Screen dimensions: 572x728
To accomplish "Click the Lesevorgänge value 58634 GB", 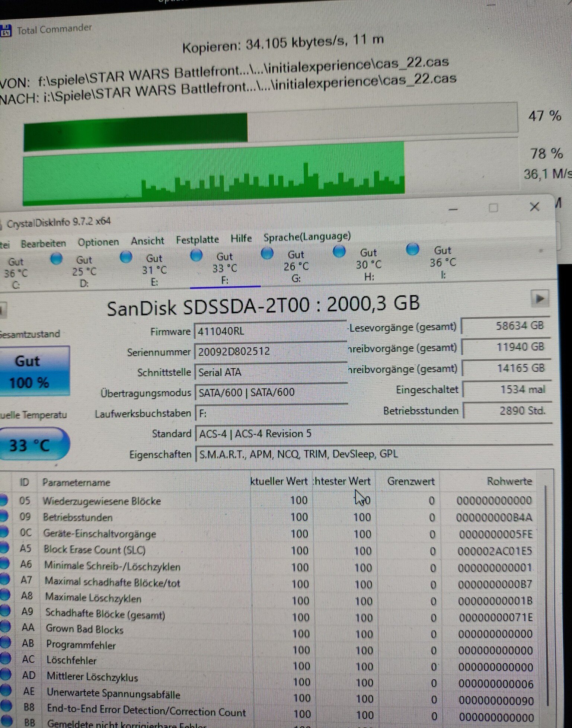I will (x=505, y=326).
